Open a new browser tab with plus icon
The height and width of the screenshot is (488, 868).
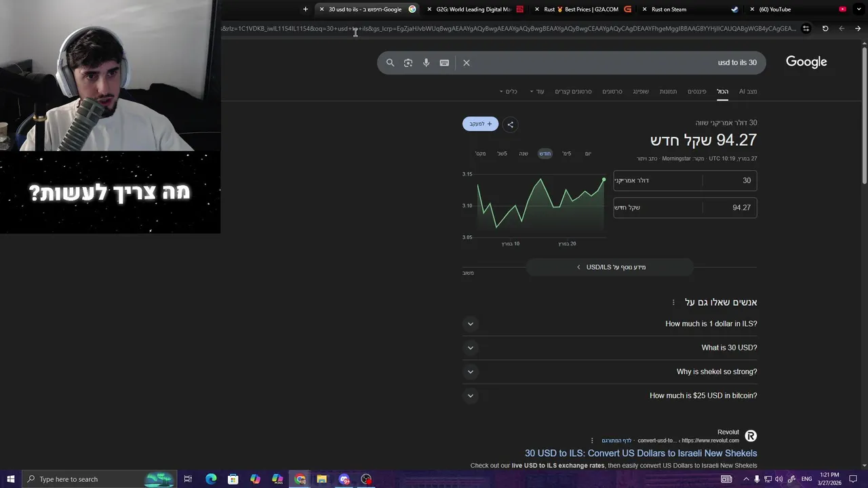305,9
